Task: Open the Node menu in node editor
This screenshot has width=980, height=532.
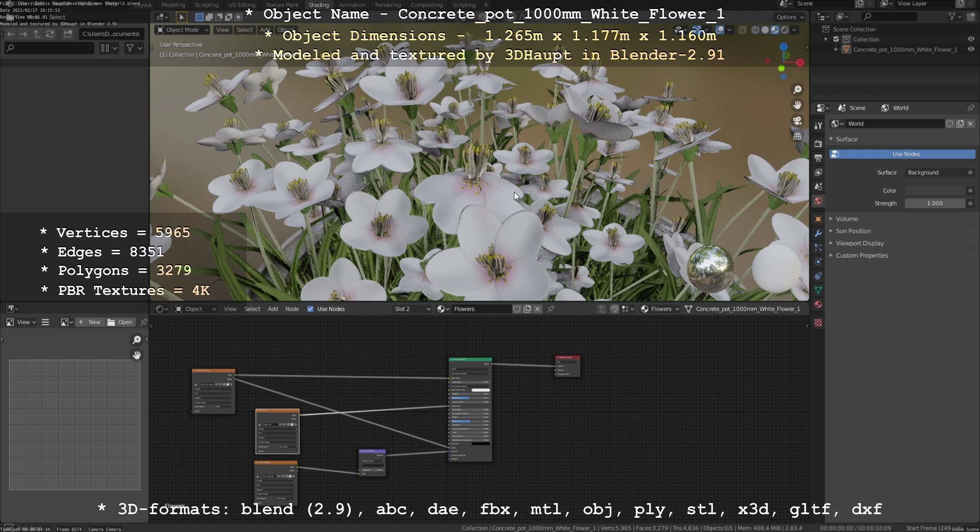Action: 292,309
